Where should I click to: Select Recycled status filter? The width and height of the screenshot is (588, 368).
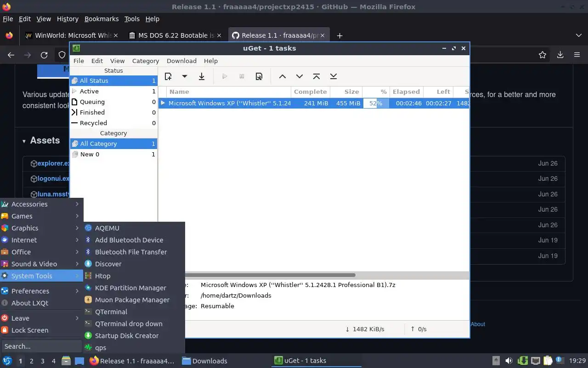(x=113, y=123)
